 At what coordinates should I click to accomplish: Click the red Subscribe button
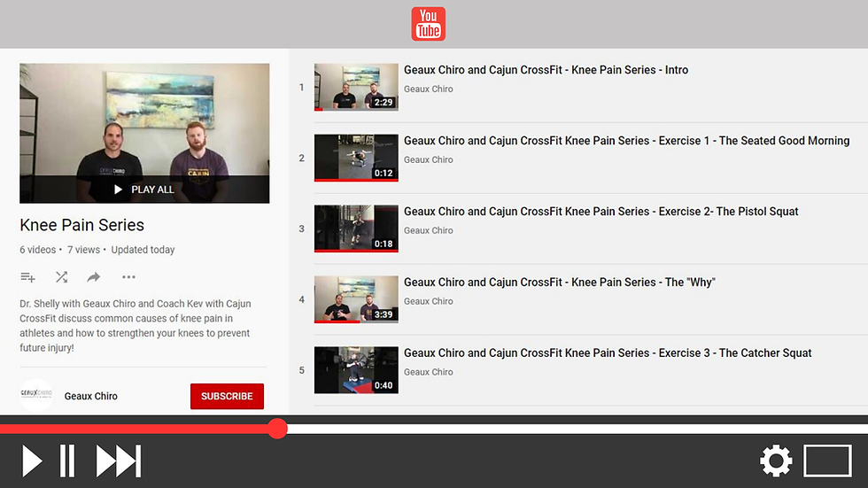pyautogui.click(x=227, y=396)
